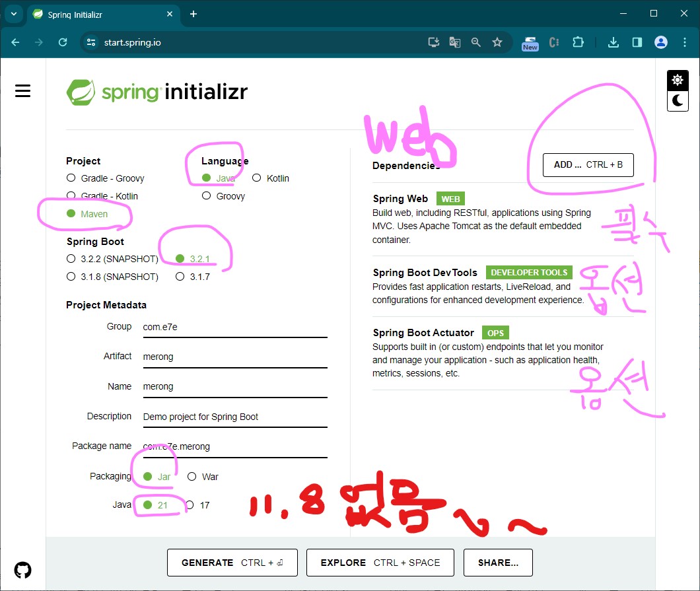Click the GENERATE button
Screen dimensions: 700x591
point(232,563)
